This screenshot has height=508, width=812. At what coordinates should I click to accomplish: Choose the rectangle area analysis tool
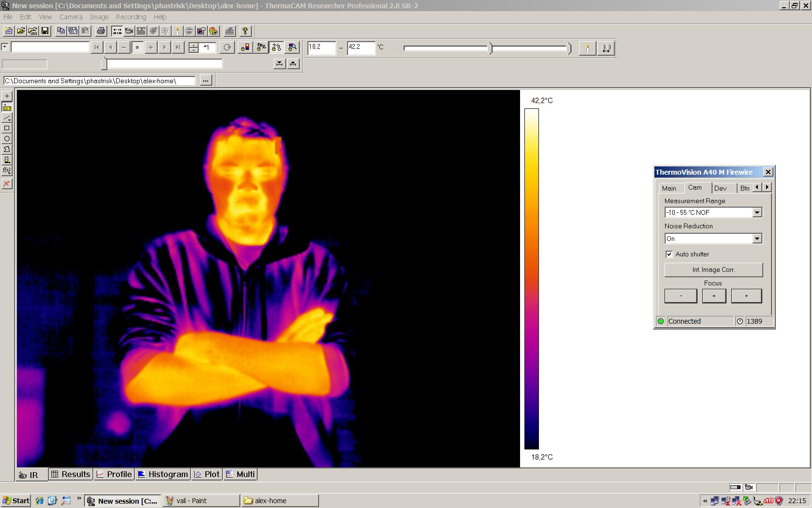7,128
